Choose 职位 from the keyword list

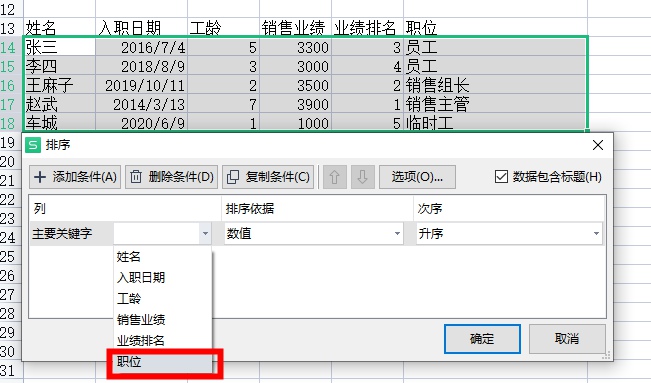(163, 362)
